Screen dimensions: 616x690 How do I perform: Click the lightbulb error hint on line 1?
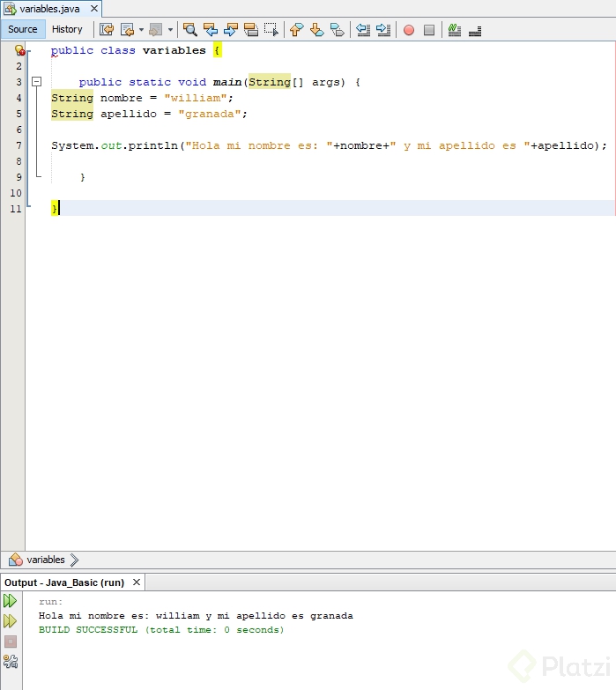(x=19, y=50)
